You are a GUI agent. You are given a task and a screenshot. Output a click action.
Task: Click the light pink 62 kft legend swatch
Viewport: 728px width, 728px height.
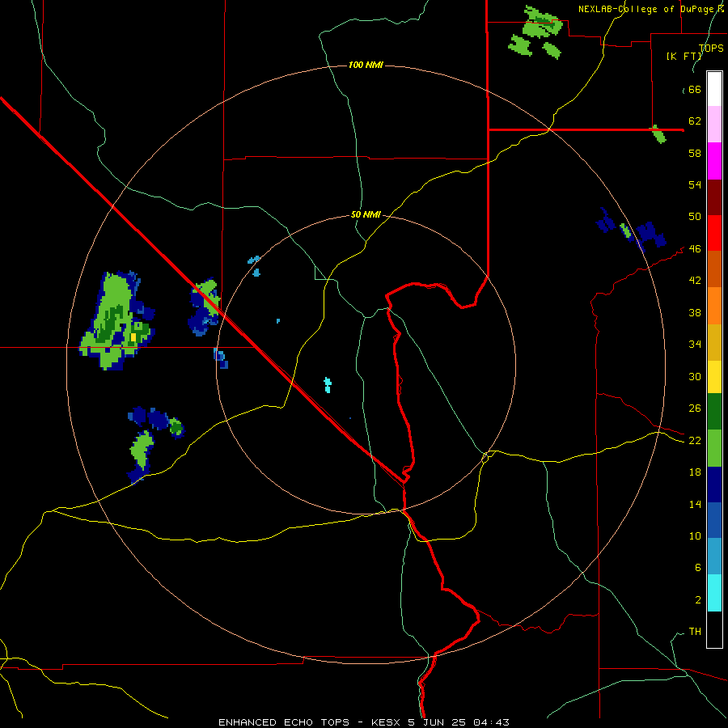click(x=714, y=125)
